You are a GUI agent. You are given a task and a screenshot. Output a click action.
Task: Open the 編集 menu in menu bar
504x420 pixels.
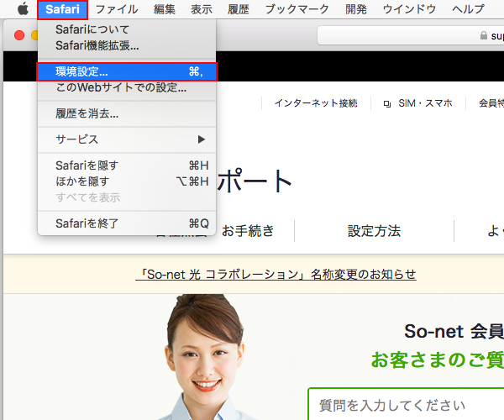[165, 9]
